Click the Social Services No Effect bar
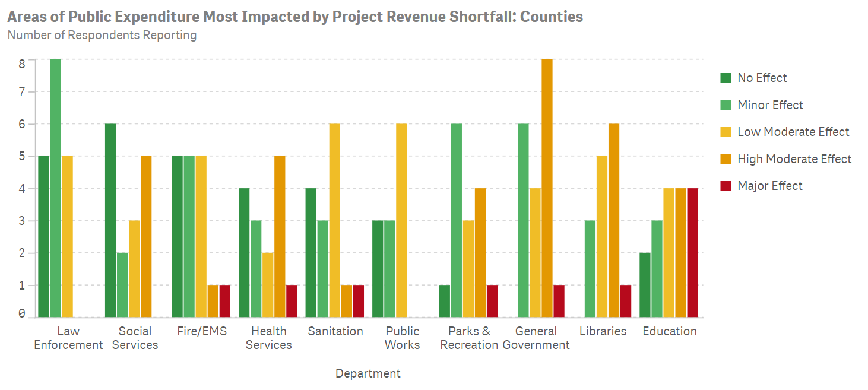This screenshot has height=390, width=868. tap(110, 220)
